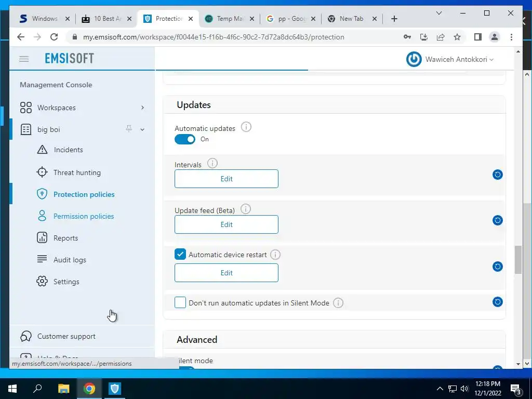
Task: Click the Workspaces grid icon
Action: pos(26,108)
